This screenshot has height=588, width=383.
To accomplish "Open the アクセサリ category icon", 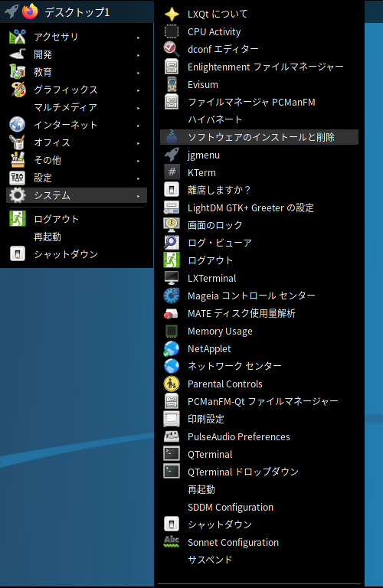I will (x=18, y=37).
